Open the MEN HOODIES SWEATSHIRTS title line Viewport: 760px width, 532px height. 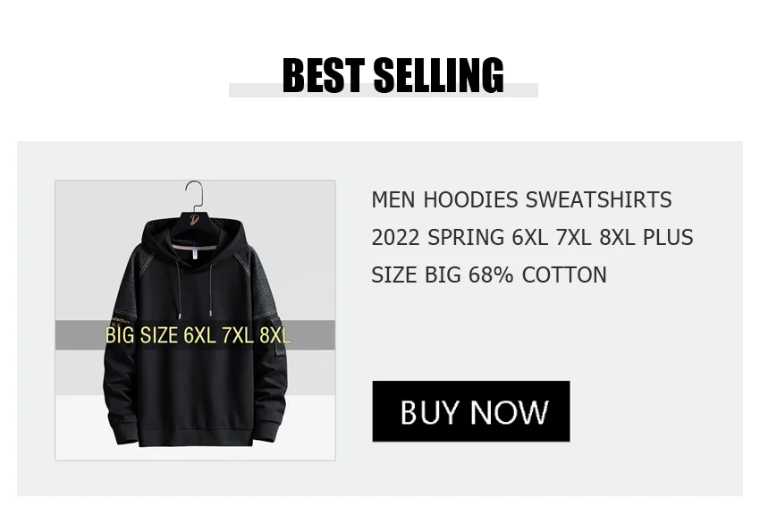coord(521,199)
